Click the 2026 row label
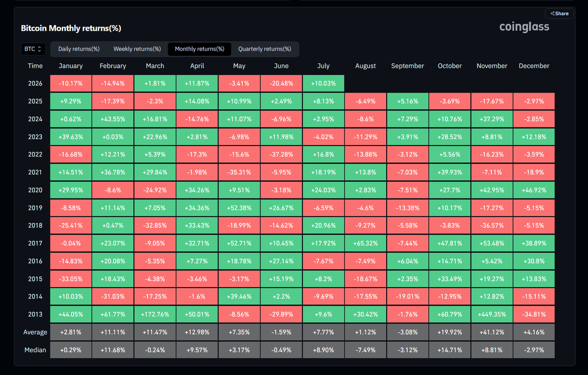 (35, 83)
